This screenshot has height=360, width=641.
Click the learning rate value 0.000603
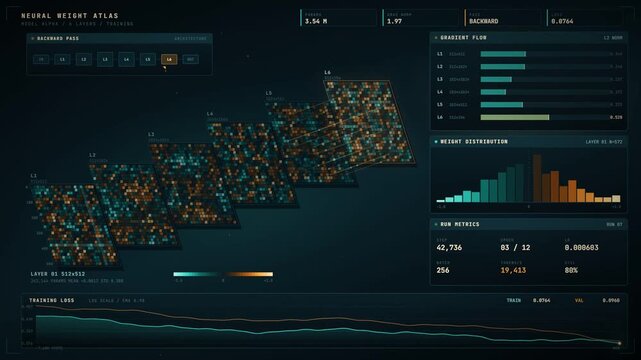[x=581, y=248]
